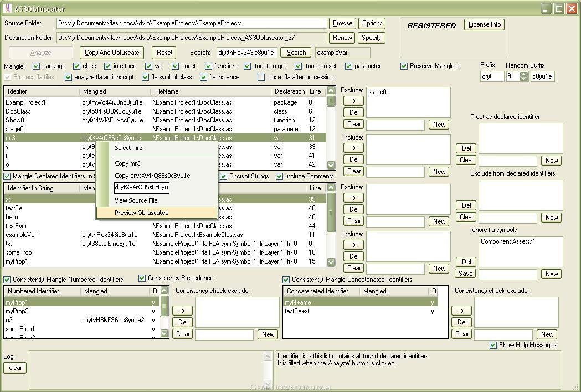
Task: Click the Concatenated Identifier column header
Action: (322, 291)
